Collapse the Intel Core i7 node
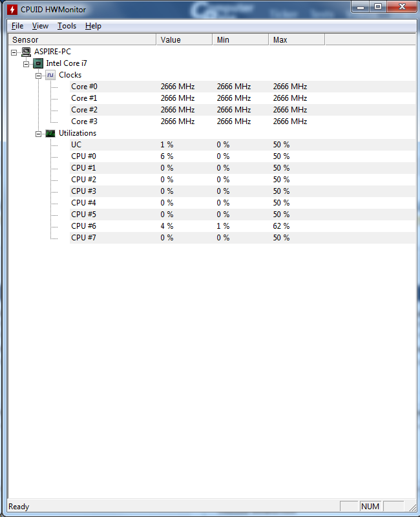Viewport: 420px width, 517px height. pos(26,64)
